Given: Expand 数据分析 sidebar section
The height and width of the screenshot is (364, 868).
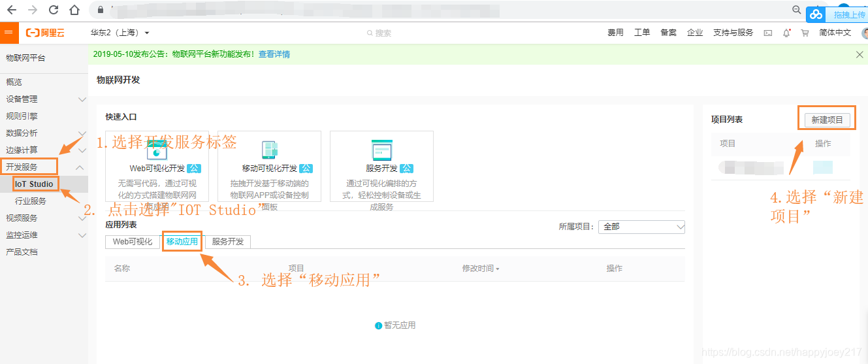Looking at the screenshot, I should [44, 133].
